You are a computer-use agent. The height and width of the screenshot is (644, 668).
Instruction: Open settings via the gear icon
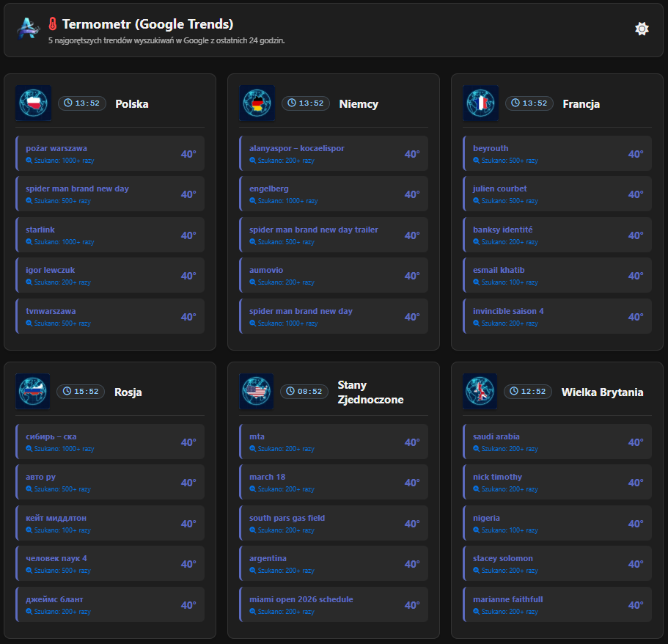click(x=642, y=29)
